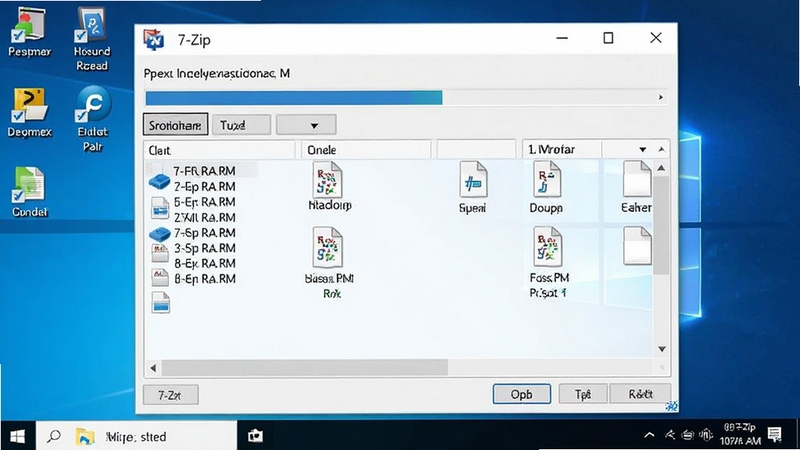Image resolution: width=800 pixels, height=450 pixels.
Task: Sort by the Onele column header
Action: point(365,150)
